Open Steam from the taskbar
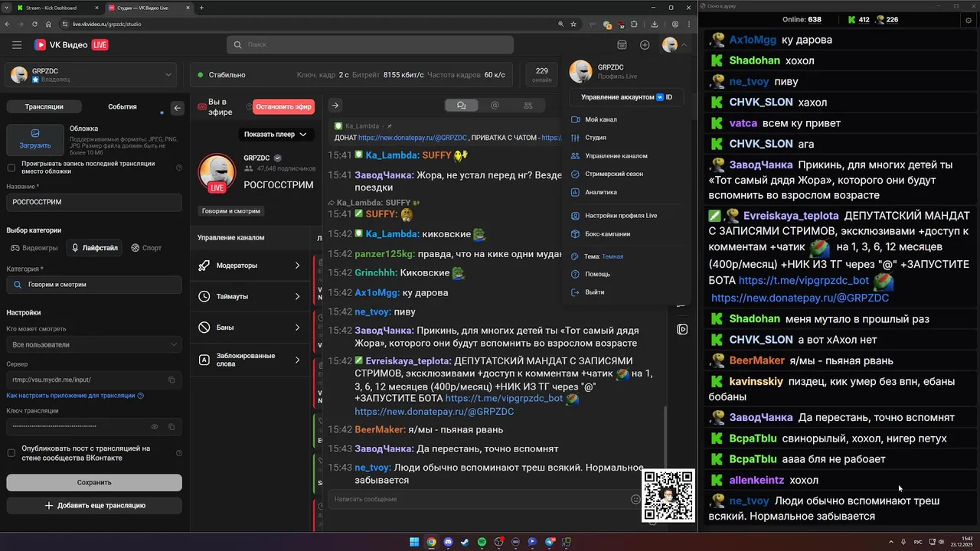The height and width of the screenshot is (551, 980). pyautogui.click(x=465, y=542)
